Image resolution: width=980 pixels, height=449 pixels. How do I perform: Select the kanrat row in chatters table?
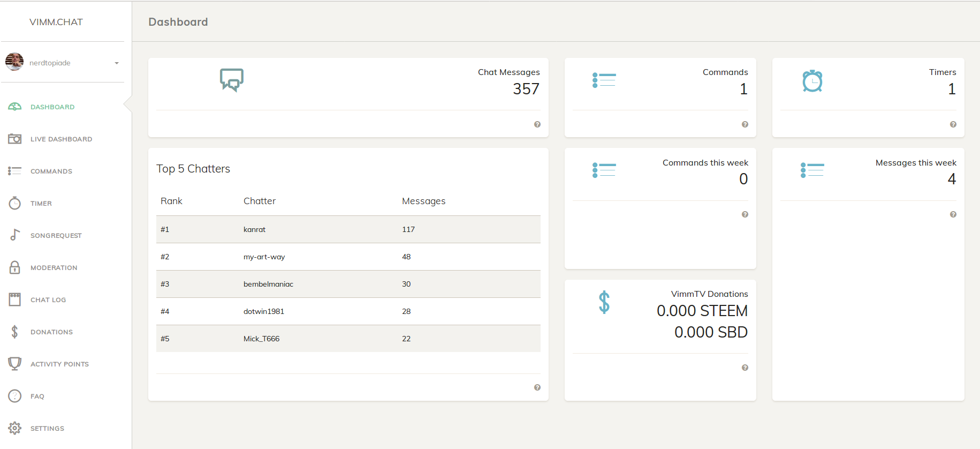(x=348, y=229)
